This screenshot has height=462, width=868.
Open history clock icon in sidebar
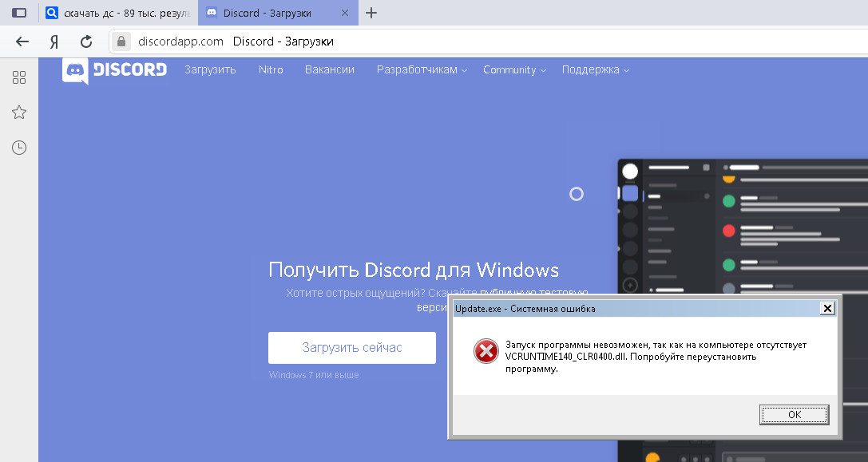(19, 148)
